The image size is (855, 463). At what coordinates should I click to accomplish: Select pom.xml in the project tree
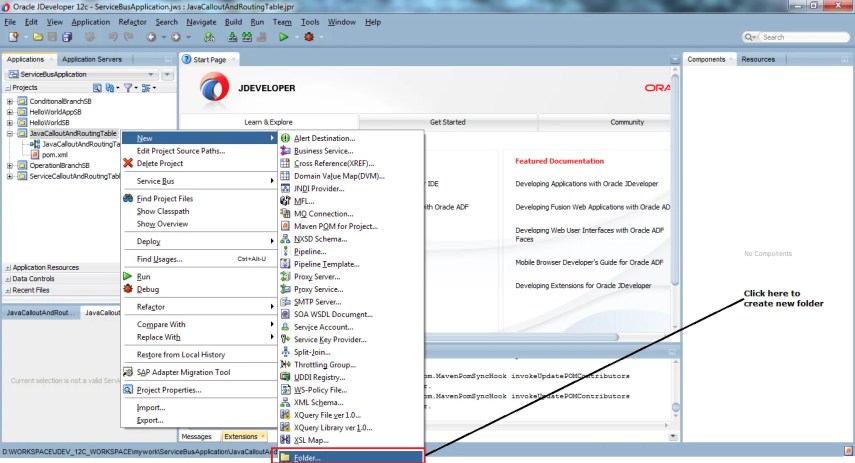click(x=55, y=154)
